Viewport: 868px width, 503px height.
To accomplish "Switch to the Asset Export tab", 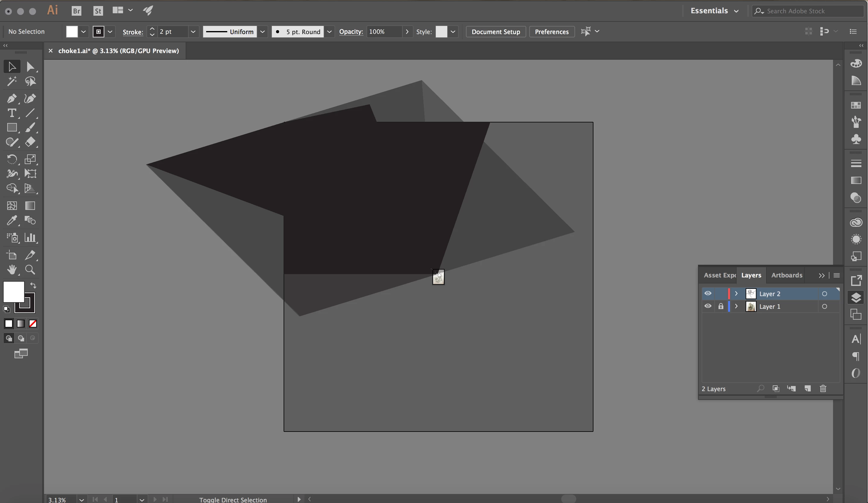I will (x=719, y=275).
